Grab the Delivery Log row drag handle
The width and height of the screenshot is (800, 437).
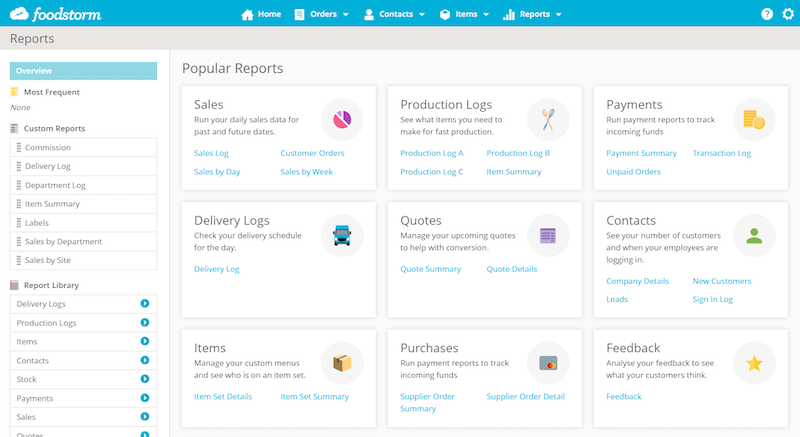pyautogui.click(x=19, y=166)
